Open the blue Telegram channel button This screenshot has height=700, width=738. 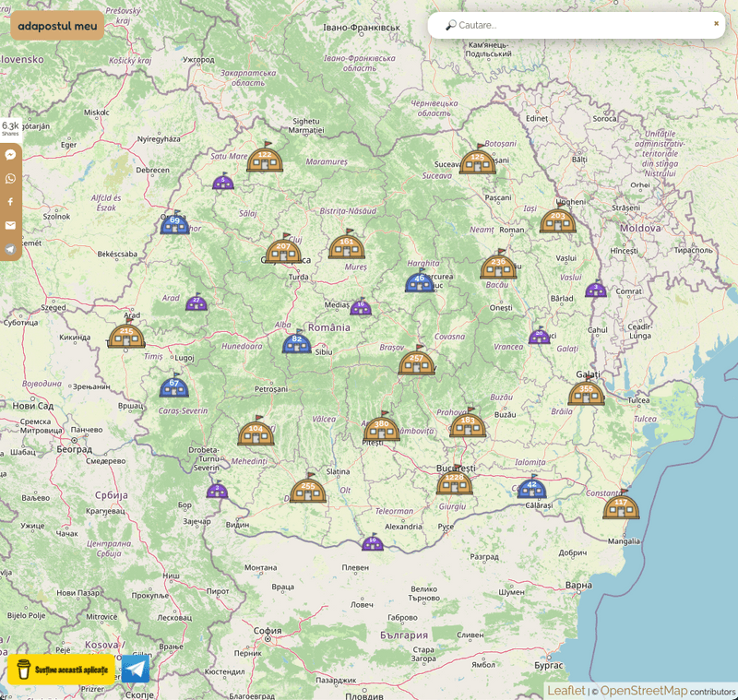pos(136,669)
